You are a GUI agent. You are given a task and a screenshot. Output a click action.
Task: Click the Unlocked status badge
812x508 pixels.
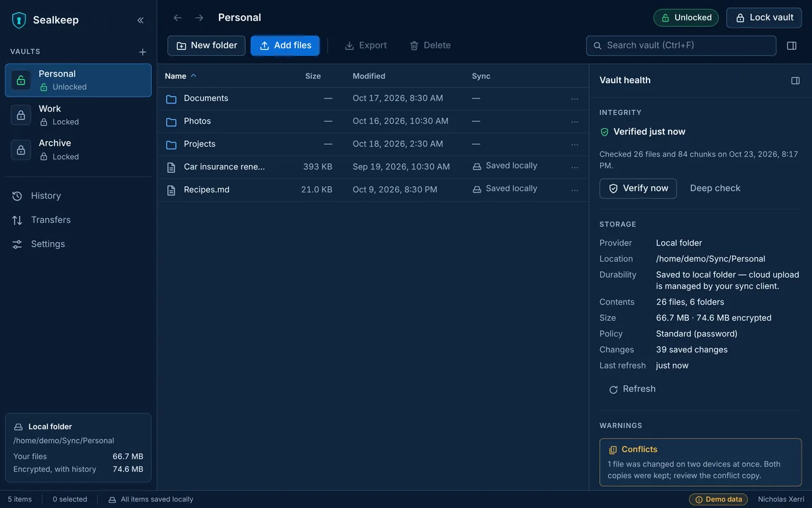[x=686, y=18]
